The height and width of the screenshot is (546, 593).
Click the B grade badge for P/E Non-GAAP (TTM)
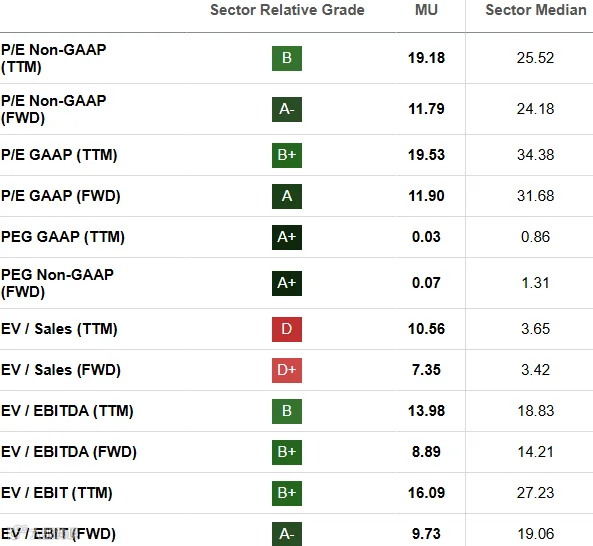[287, 58]
